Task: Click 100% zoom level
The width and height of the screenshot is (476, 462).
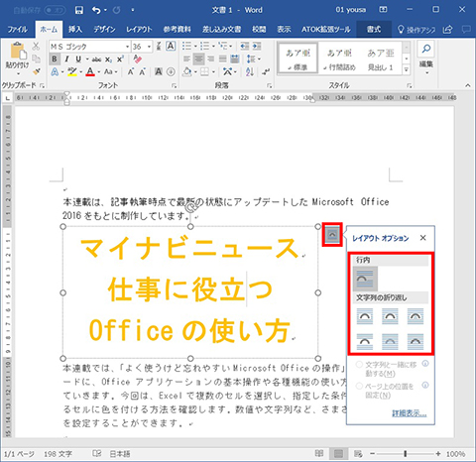Action: (x=456, y=454)
